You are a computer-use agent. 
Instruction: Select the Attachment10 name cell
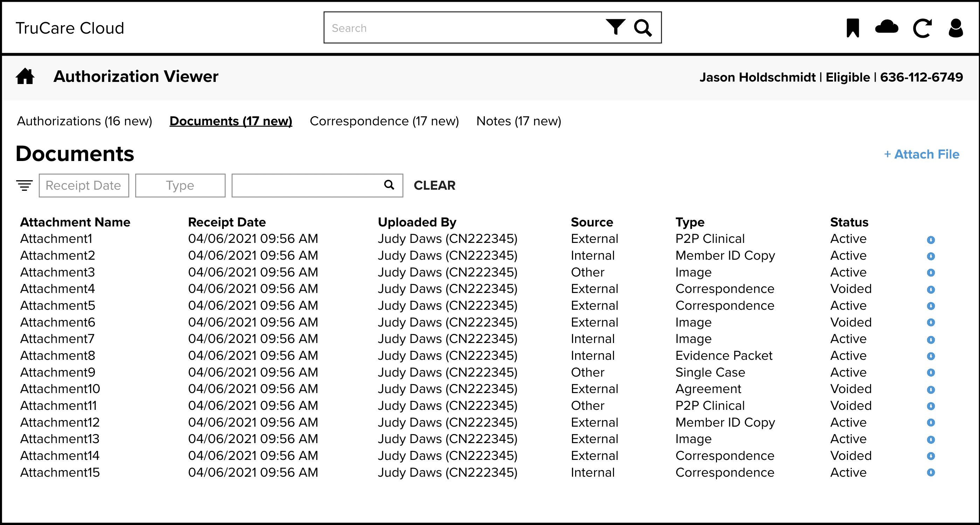[60, 389]
